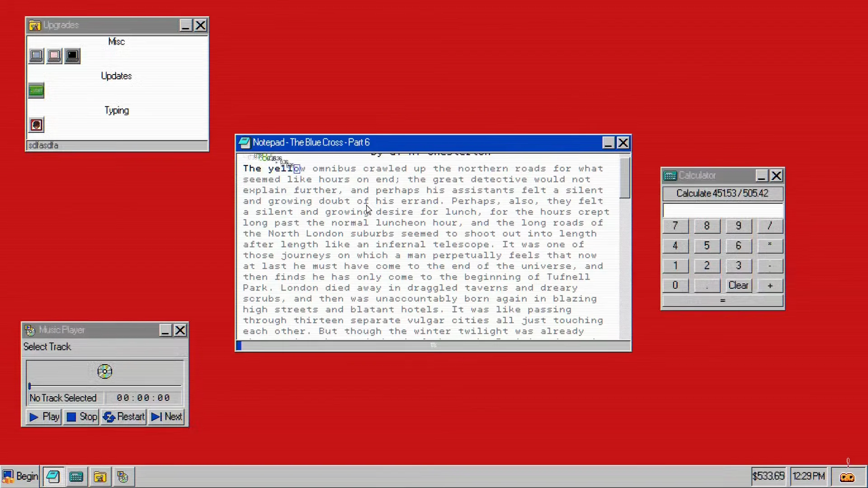The width and height of the screenshot is (868, 488).
Task: Click the CD disc icon in Music Player
Action: point(104,371)
